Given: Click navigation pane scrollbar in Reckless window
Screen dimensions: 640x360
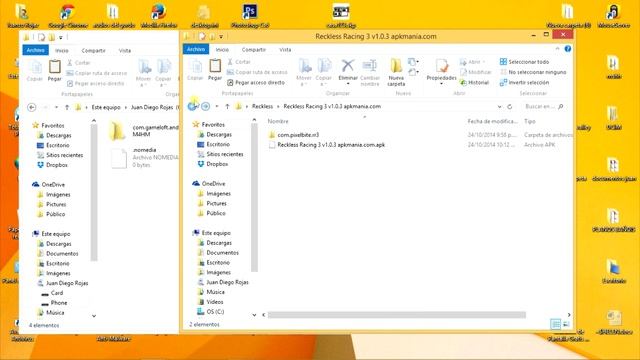Looking at the screenshot, I should (x=254, y=197).
